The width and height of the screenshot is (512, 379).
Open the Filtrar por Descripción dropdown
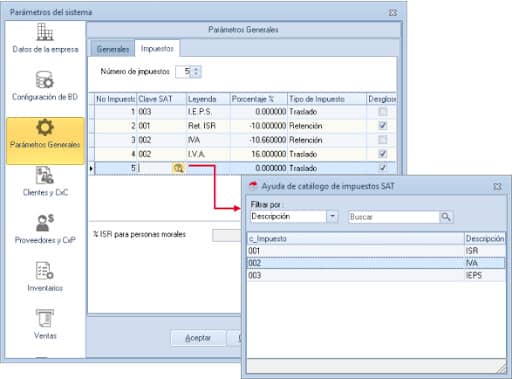pos(332,217)
